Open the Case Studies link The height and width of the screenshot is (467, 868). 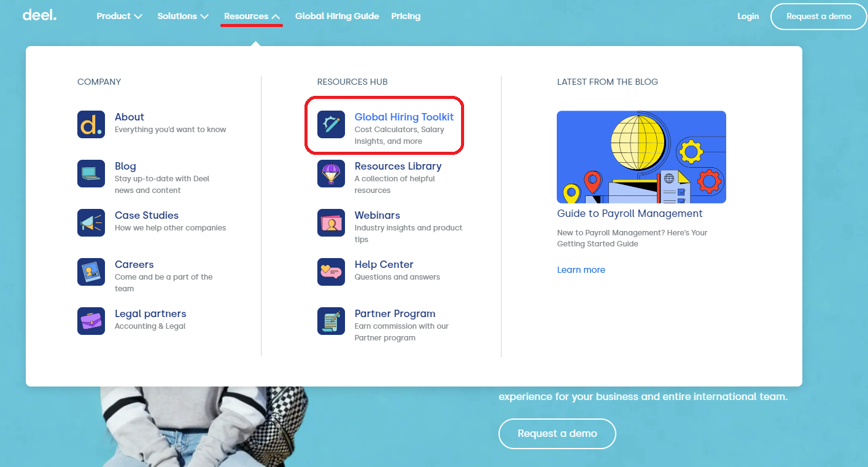(x=147, y=215)
